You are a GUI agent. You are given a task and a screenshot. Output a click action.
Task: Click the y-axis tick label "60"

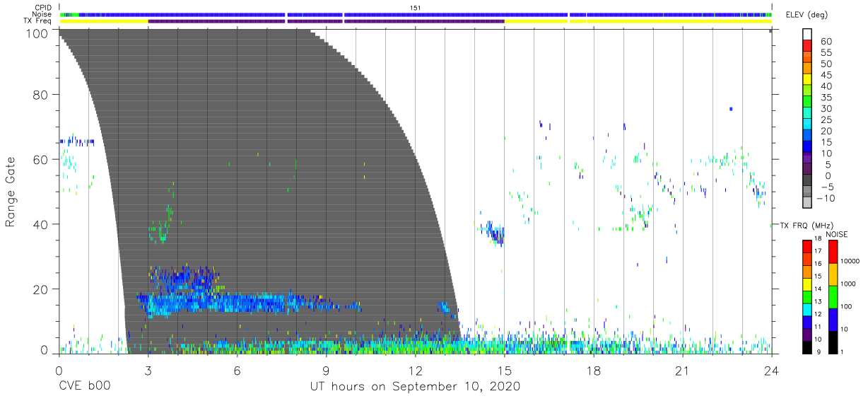(40, 159)
